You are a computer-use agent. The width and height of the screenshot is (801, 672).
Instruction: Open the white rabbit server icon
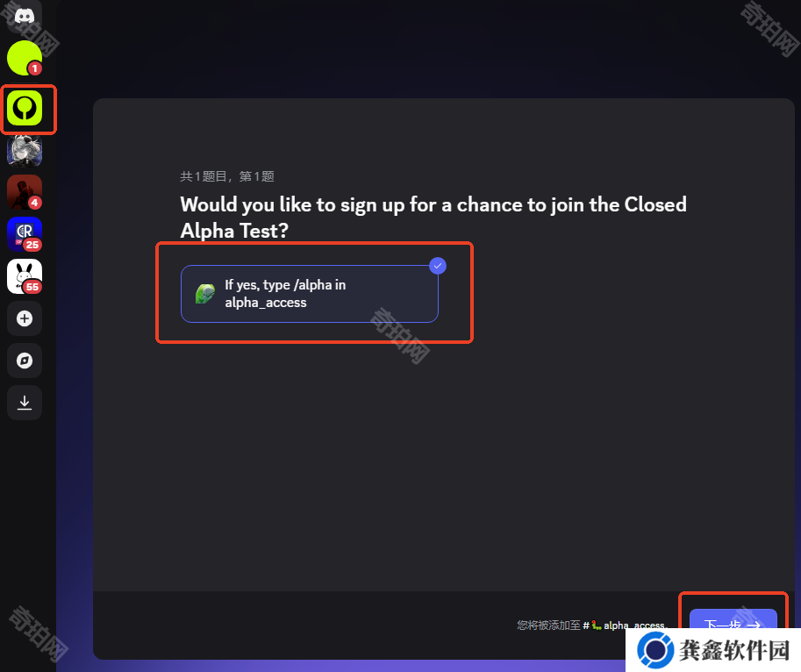[24, 276]
